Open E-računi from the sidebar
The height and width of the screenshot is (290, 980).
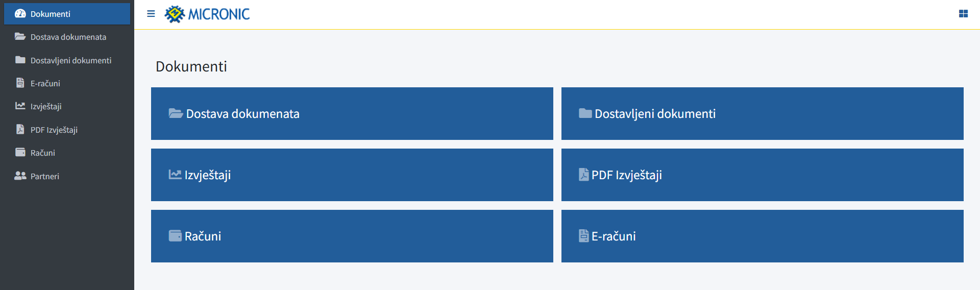45,83
